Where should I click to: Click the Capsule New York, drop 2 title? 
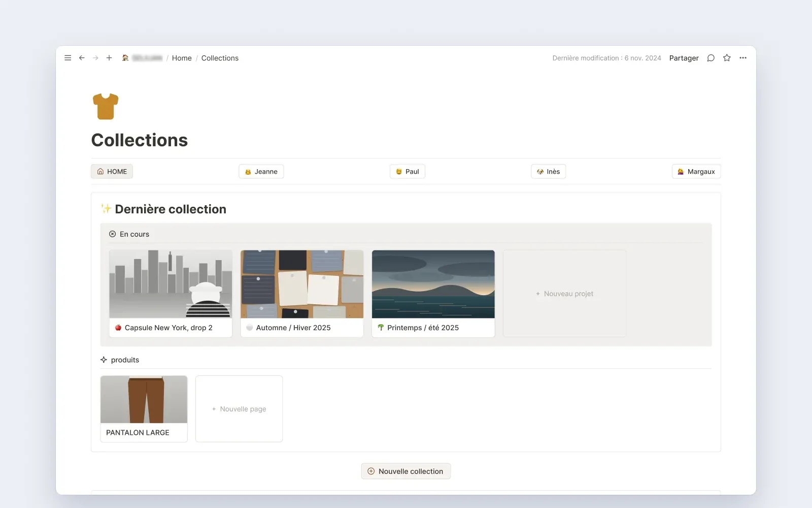pyautogui.click(x=168, y=328)
